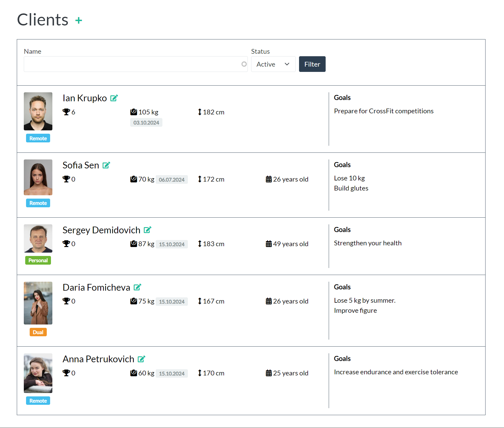This screenshot has width=504, height=428.
Task: Click the height arrow icon beside 167 cm
Action: coord(200,301)
